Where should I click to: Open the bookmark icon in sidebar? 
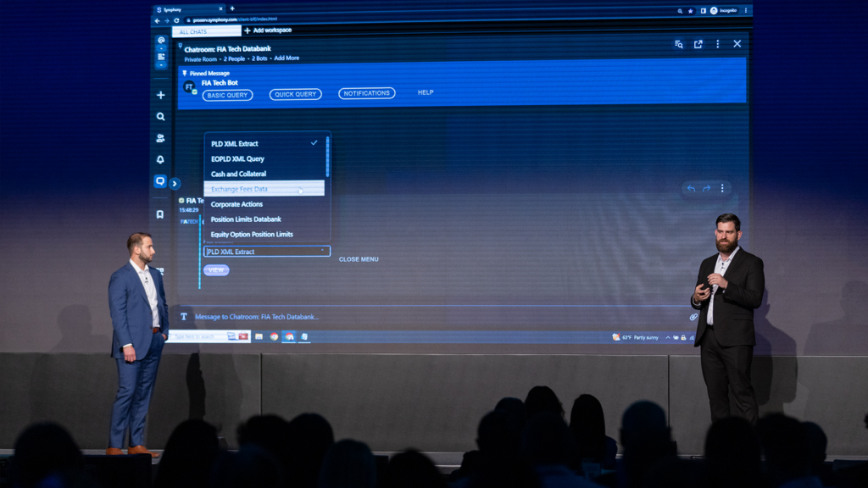coord(160,214)
